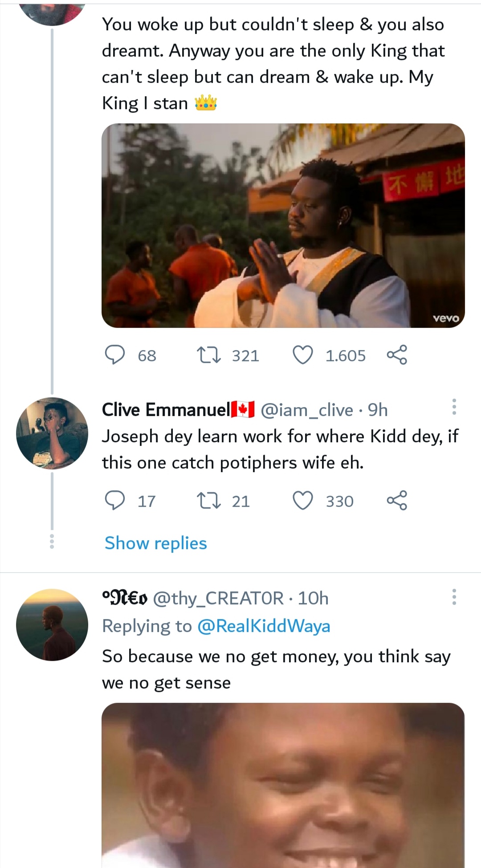Retweet the King stan tweet
The width and height of the screenshot is (481, 868).
point(208,355)
